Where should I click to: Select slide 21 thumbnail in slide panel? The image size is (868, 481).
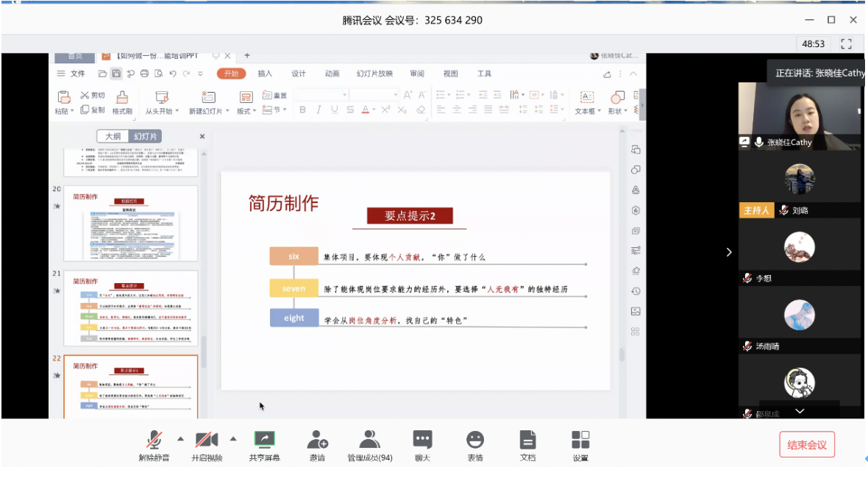click(131, 307)
